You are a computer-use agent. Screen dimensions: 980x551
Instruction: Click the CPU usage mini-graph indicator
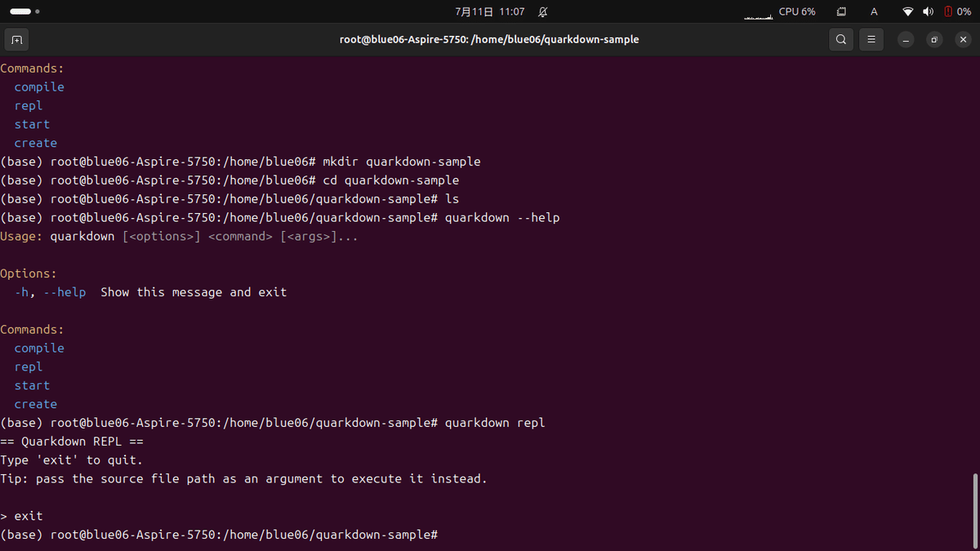(758, 12)
